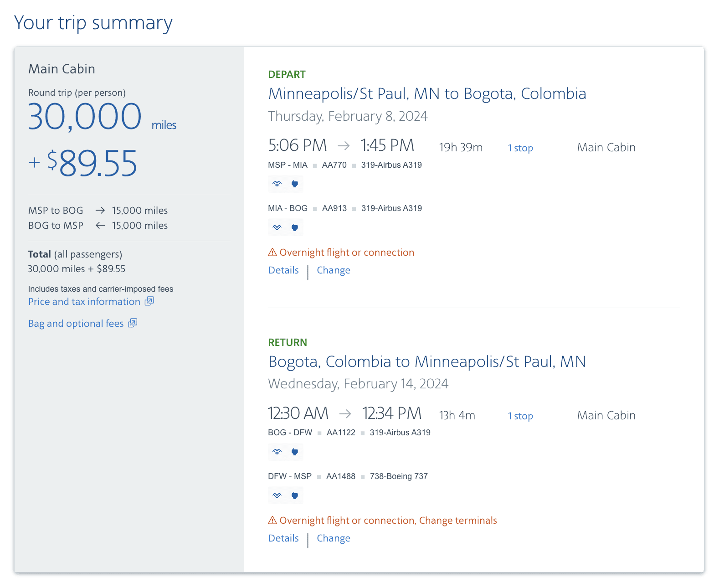The width and height of the screenshot is (719, 588).
Task: Click flight number AA770
Action: pos(334,165)
